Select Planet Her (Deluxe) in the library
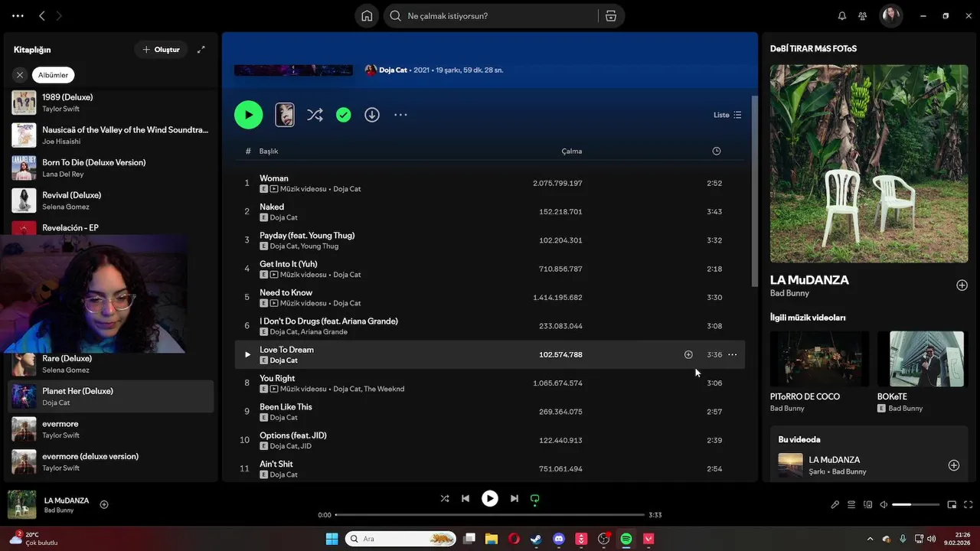Viewport: 980px width, 551px height. pyautogui.click(x=111, y=396)
